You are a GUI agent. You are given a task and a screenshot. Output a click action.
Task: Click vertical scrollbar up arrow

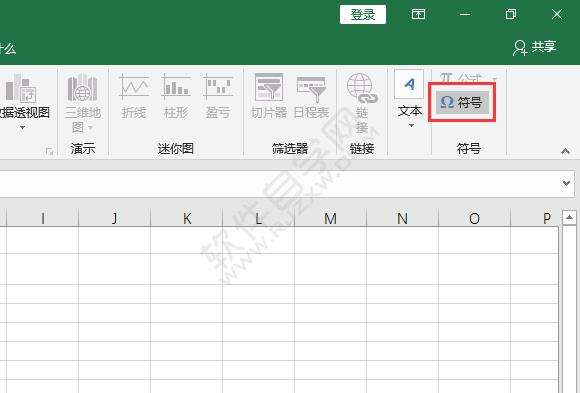(x=569, y=218)
